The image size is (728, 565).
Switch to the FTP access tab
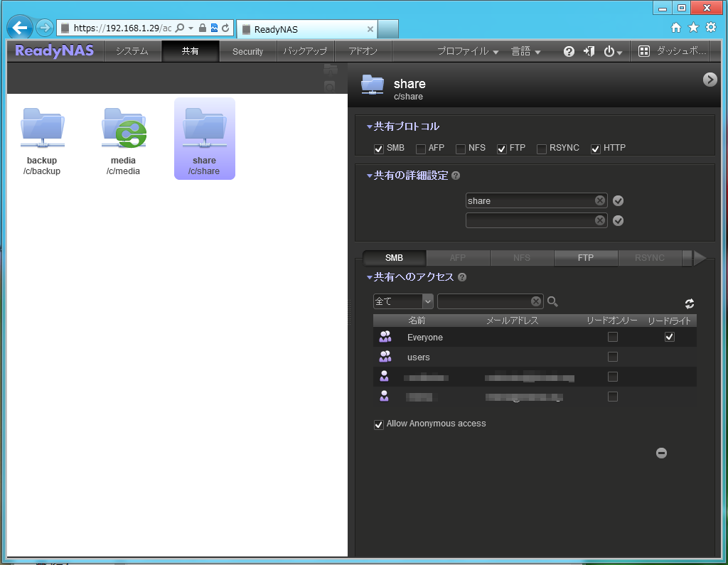pyautogui.click(x=585, y=257)
